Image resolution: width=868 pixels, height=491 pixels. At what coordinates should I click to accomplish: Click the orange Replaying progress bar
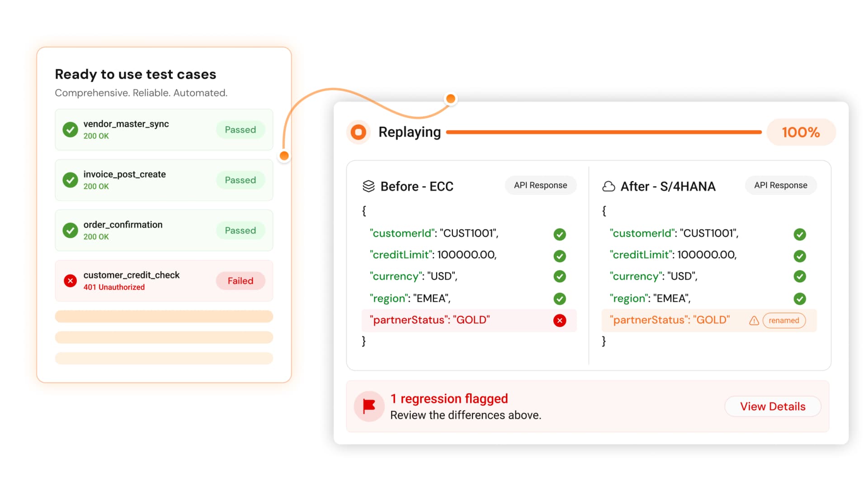(x=604, y=132)
